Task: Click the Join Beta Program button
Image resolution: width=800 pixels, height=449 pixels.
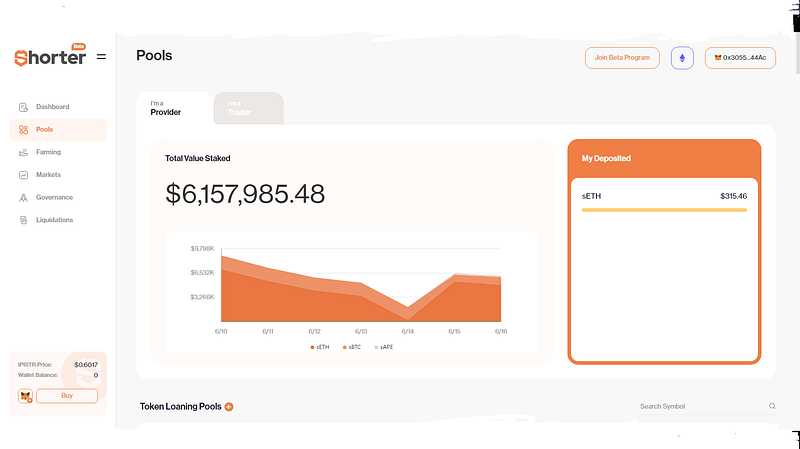Action: [622, 58]
